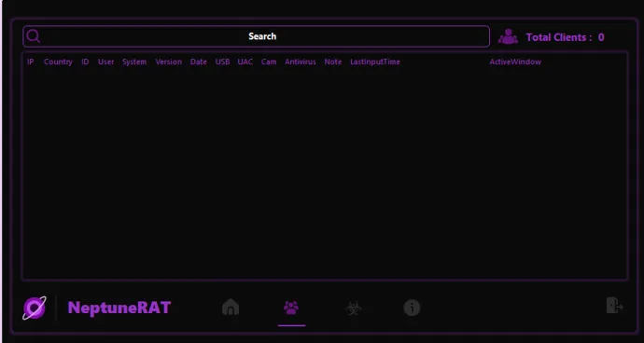644x343 pixels.
Task: Open the biohazard icon tab
Action: click(x=353, y=308)
